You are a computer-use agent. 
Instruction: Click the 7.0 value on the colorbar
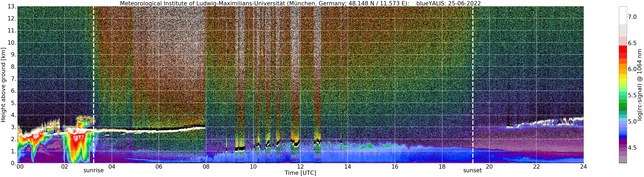point(632,17)
